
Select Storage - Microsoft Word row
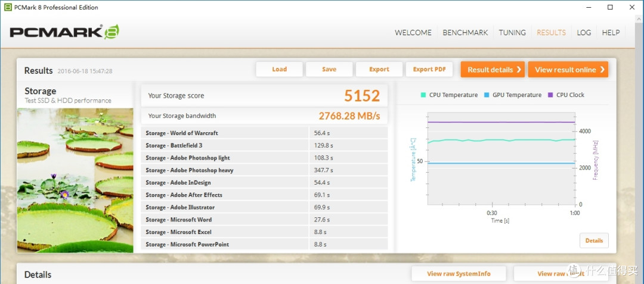pos(264,220)
